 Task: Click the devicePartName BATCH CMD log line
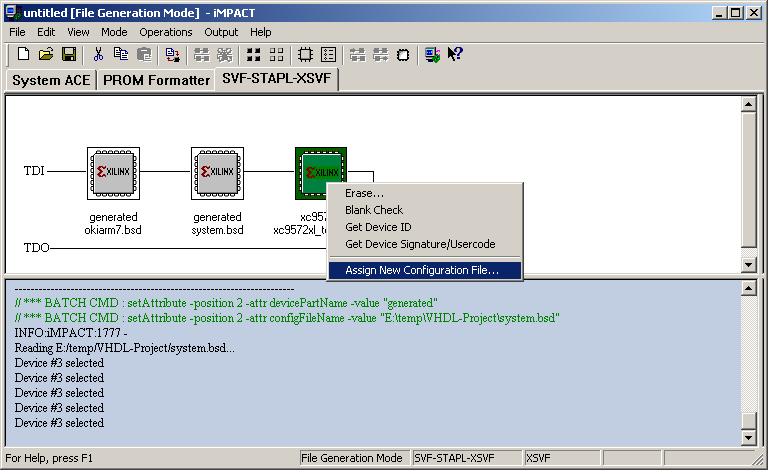tap(226, 303)
